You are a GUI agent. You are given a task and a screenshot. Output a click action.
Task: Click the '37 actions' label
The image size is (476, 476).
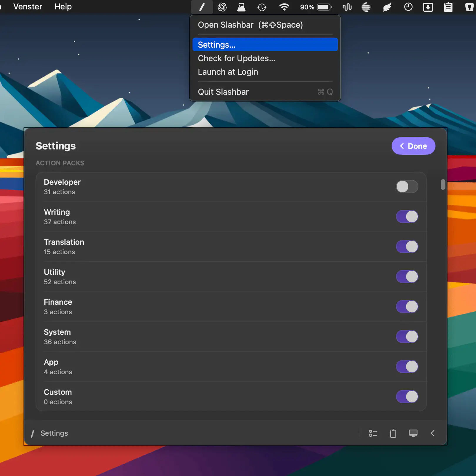tap(60, 222)
